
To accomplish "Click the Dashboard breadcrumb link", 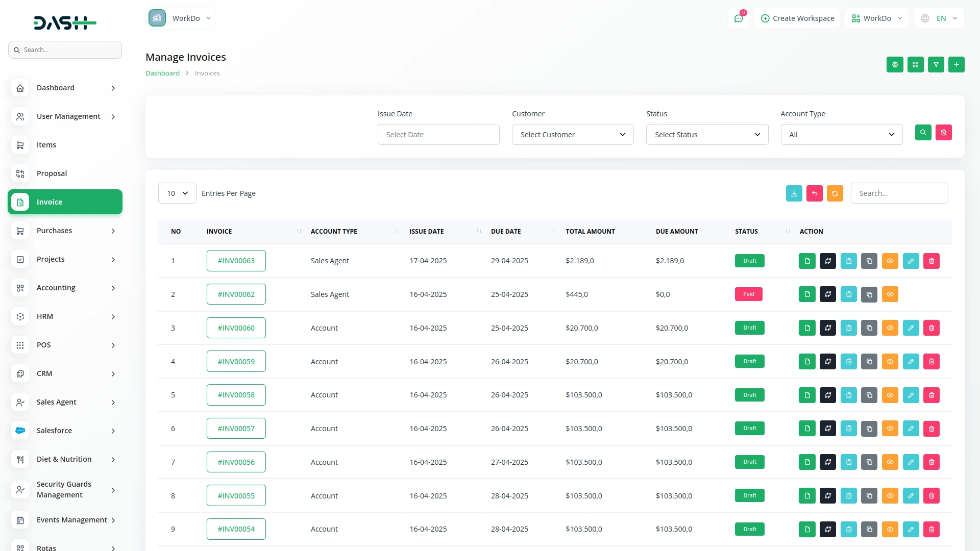I will (x=162, y=73).
